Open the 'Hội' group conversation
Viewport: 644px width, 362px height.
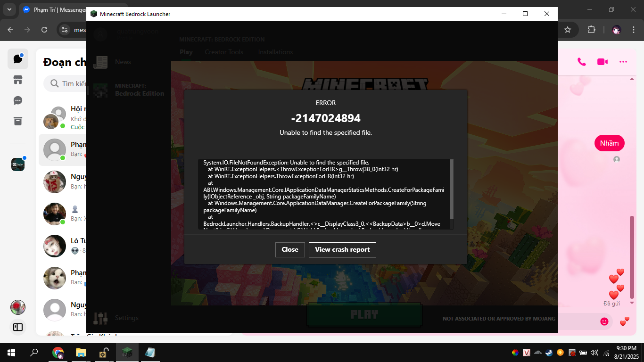coord(63,118)
